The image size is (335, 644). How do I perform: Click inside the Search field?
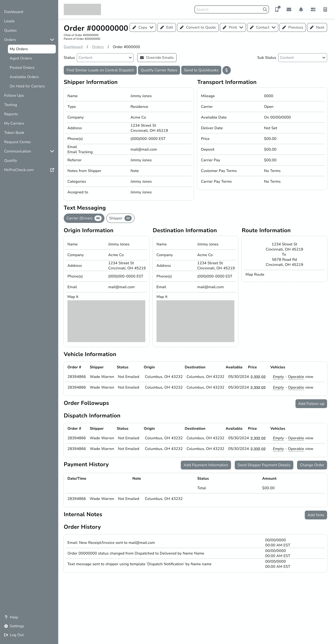click(228, 10)
